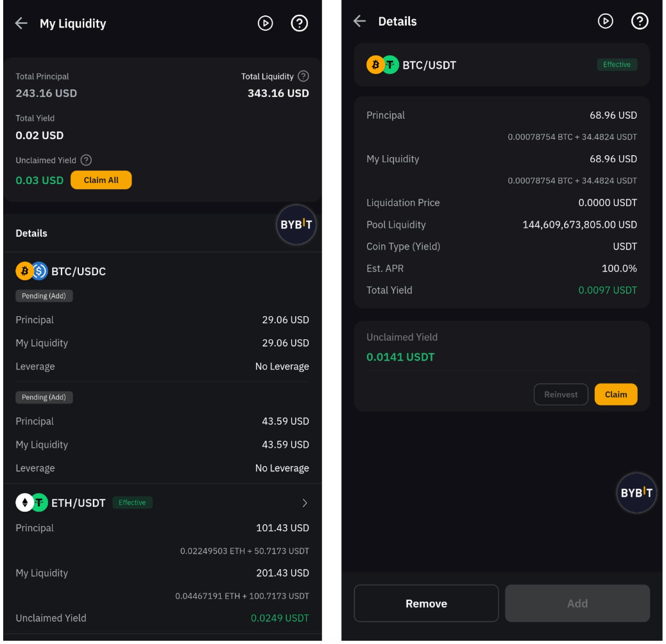Claim All unclaimed yield
666x644 pixels.
pyautogui.click(x=101, y=180)
